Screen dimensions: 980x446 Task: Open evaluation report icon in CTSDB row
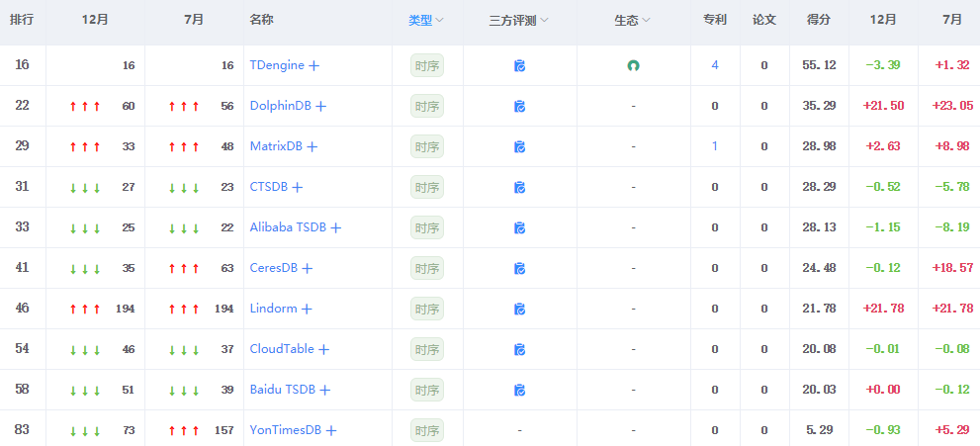coord(519,188)
